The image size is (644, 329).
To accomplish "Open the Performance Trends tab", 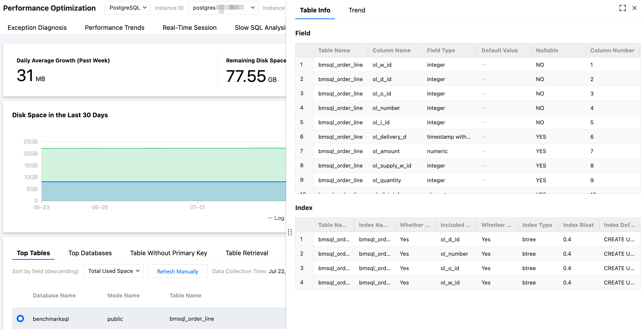I will pyautogui.click(x=115, y=28).
